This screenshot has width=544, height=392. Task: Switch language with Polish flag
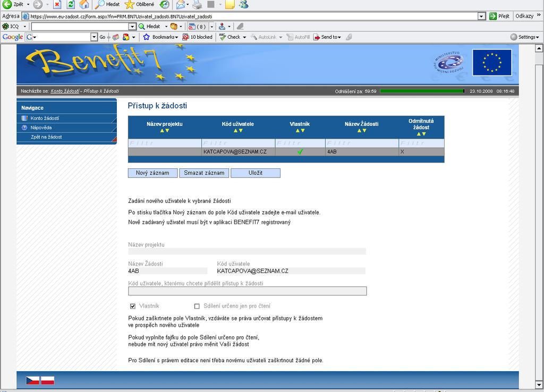tap(47, 380)
